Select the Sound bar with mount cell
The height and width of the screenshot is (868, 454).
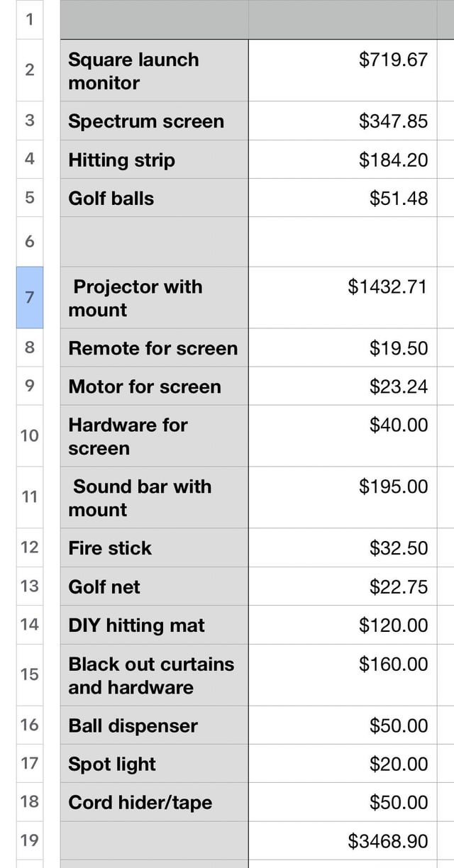[x=154, y=498]
